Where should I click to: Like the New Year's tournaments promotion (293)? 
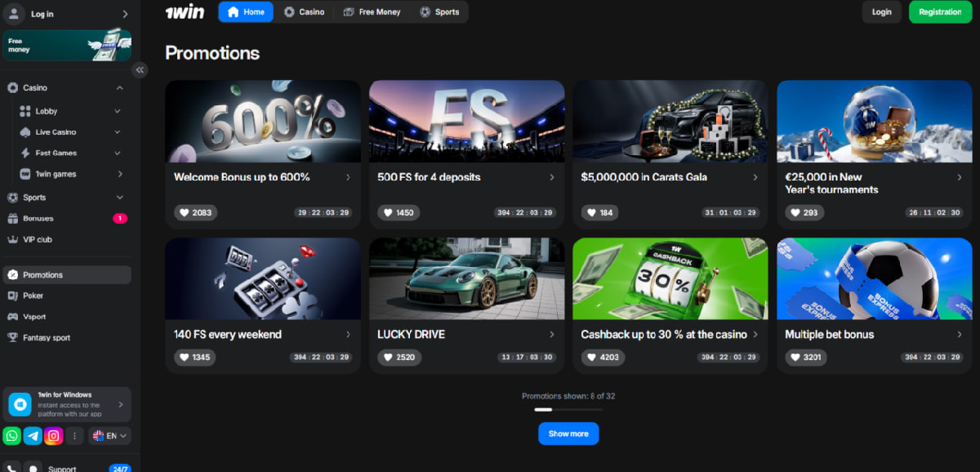click(x=804, y=212)
